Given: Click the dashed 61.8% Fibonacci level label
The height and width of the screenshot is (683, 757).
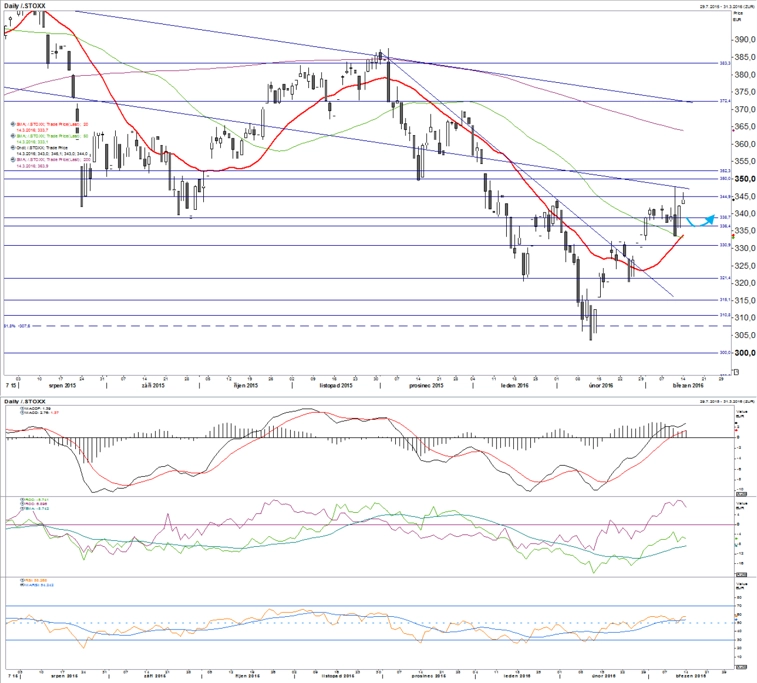Looking at the screenshot, I should [17, 326].
